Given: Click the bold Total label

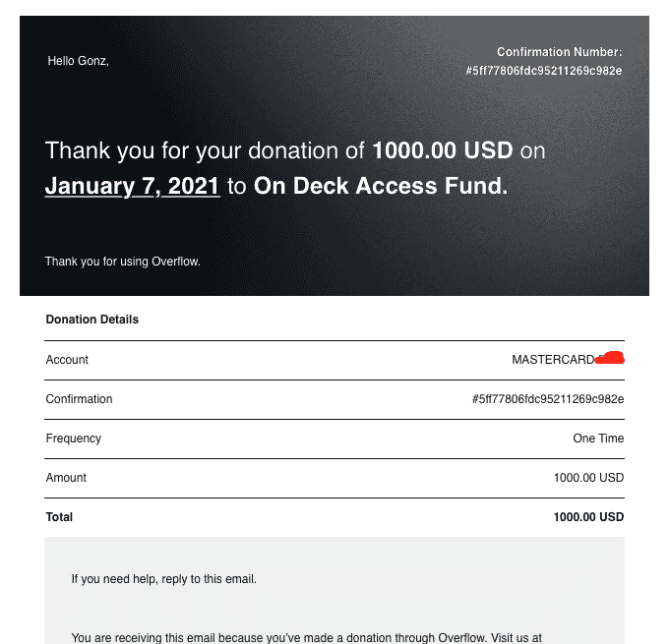Looking at the screenshot, I should 59,517.
